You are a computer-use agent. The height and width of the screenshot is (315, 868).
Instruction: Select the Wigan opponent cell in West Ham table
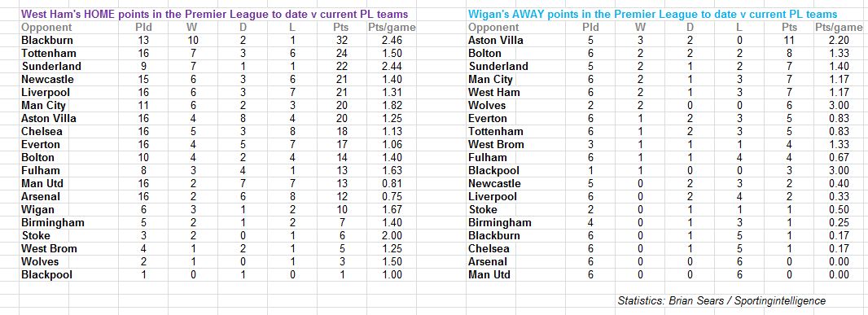pyautogui.click(x=37, y=210)
